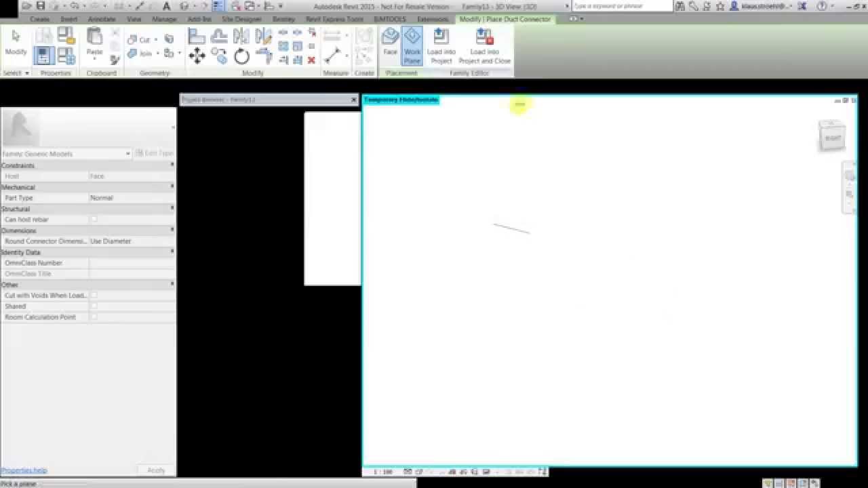This screenshot has height=488, width=868.
Task: Click the keyword search input field
Action: (x=622, y=6)
